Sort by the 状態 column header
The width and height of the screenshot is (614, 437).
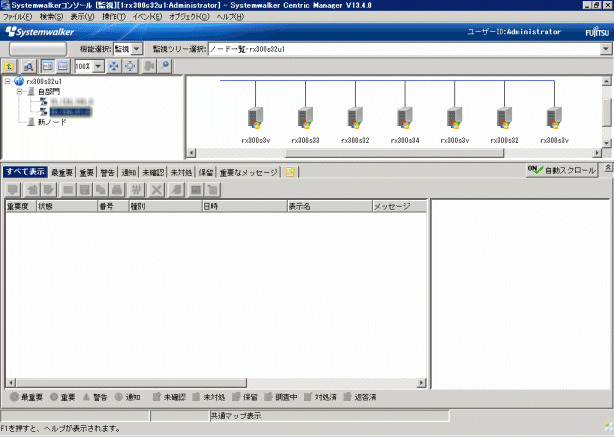(67, 206)
